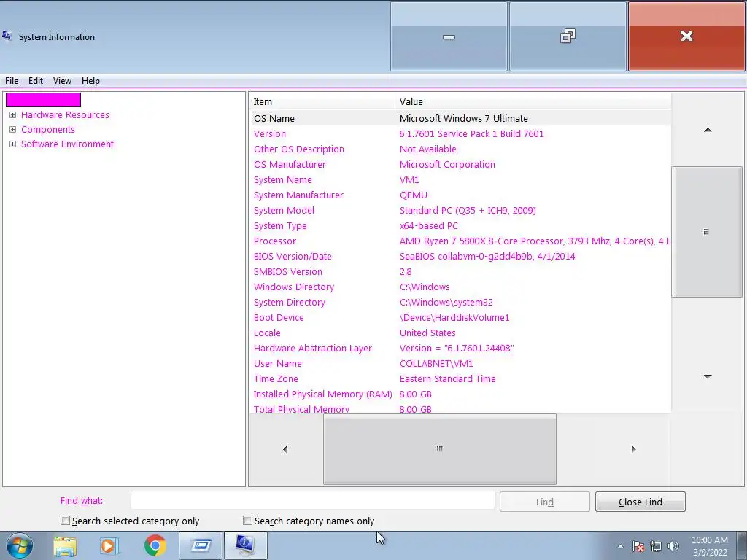Open the View menu
This screenshot has width=747, height=560.
coord(62,80)
